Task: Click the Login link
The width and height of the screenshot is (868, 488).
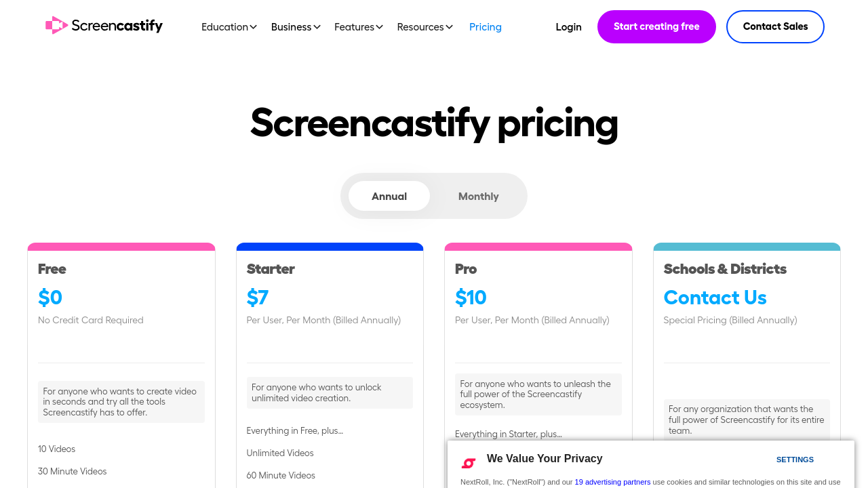Action: click(568, 27)
